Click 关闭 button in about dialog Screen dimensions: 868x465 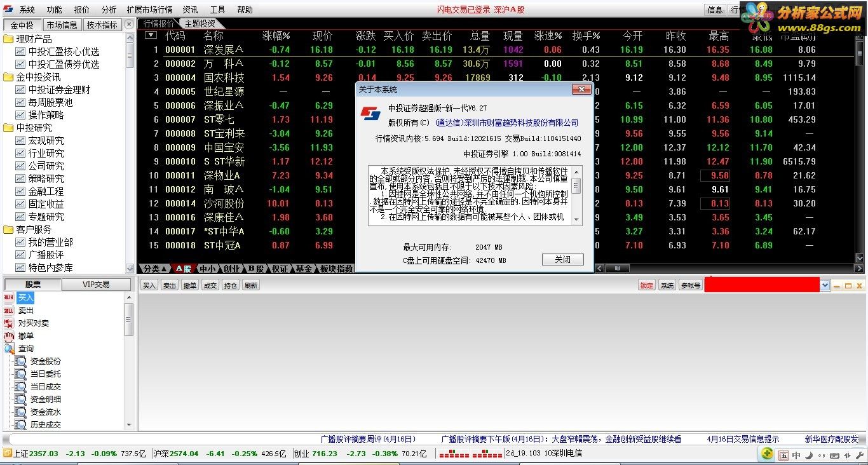click(x=562, y=259)
